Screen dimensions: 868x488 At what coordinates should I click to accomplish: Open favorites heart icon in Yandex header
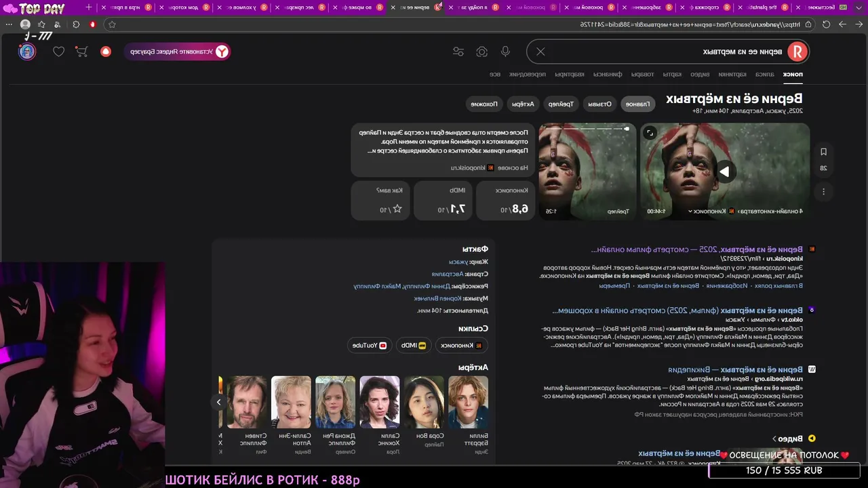[x=59, y=52]
